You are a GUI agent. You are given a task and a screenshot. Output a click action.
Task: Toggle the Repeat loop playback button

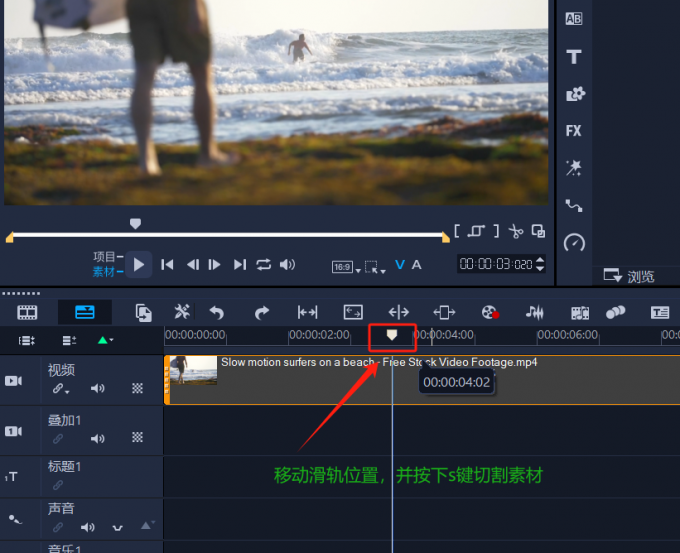[264, 265]
